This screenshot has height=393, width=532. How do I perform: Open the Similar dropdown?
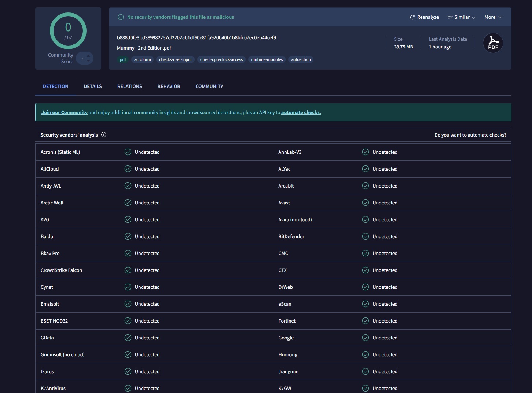click(462, 17)
